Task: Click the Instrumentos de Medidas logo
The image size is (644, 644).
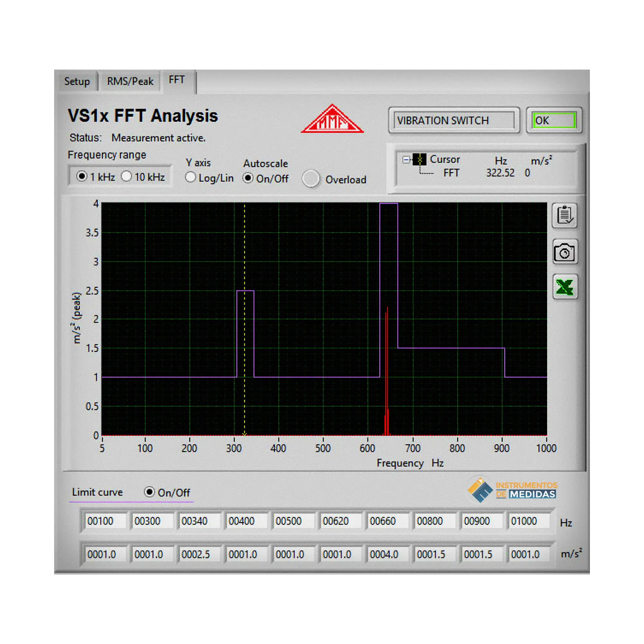Action: click(x=512, y=490)
